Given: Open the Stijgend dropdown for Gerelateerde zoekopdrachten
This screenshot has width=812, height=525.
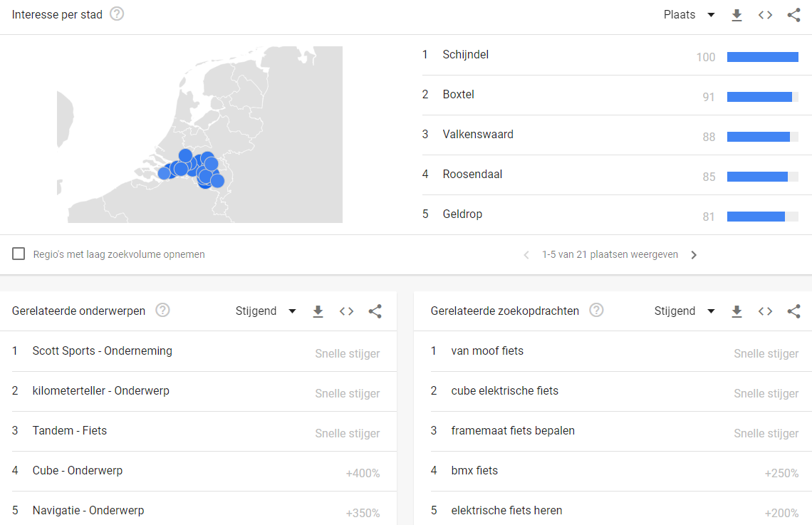Looking at the screenshot, I should (x=682, y=311).
